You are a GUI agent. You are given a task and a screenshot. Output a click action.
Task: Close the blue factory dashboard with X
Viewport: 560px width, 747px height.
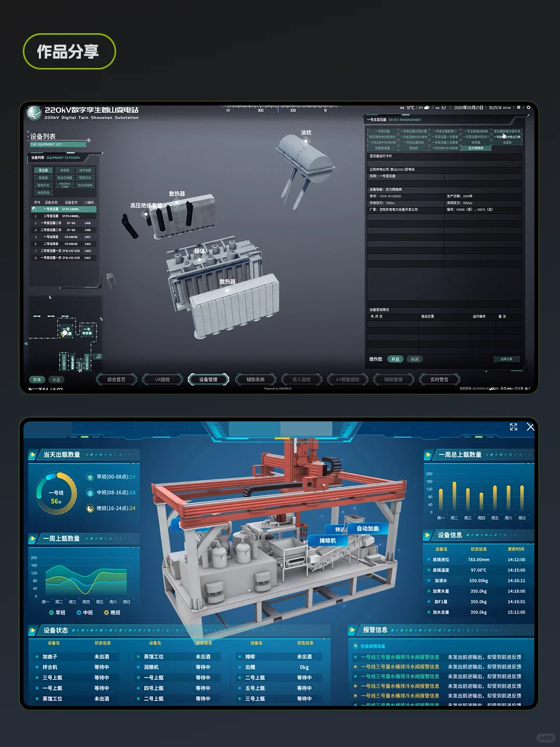tap(530, 427)
